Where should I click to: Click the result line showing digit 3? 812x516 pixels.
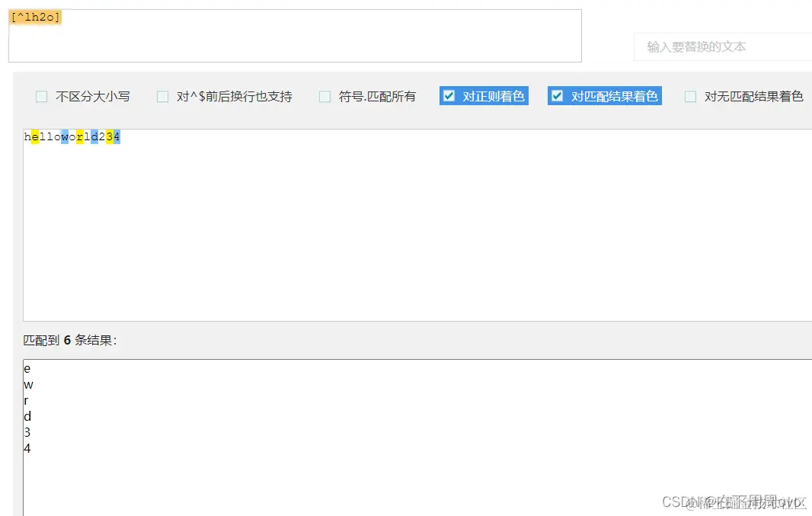(27, 432)
